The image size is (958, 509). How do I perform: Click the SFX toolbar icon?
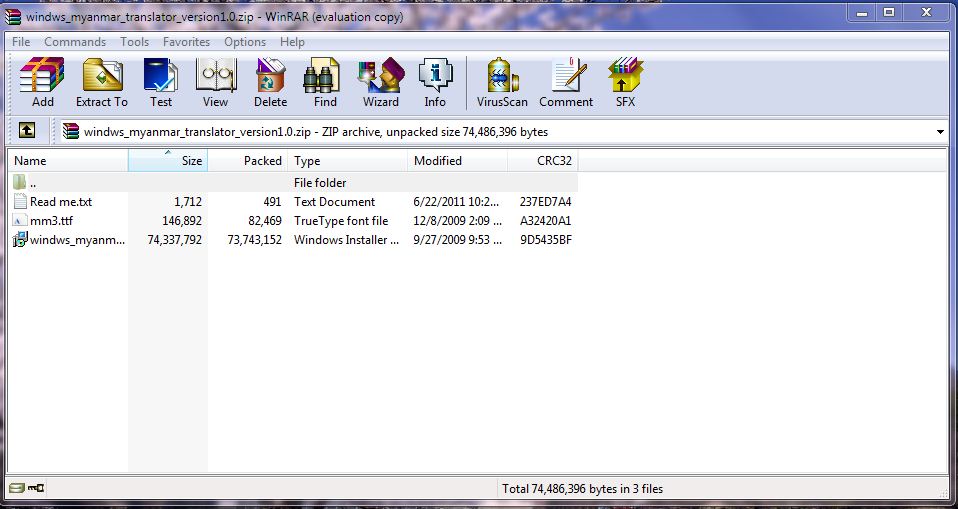(625, 83)
